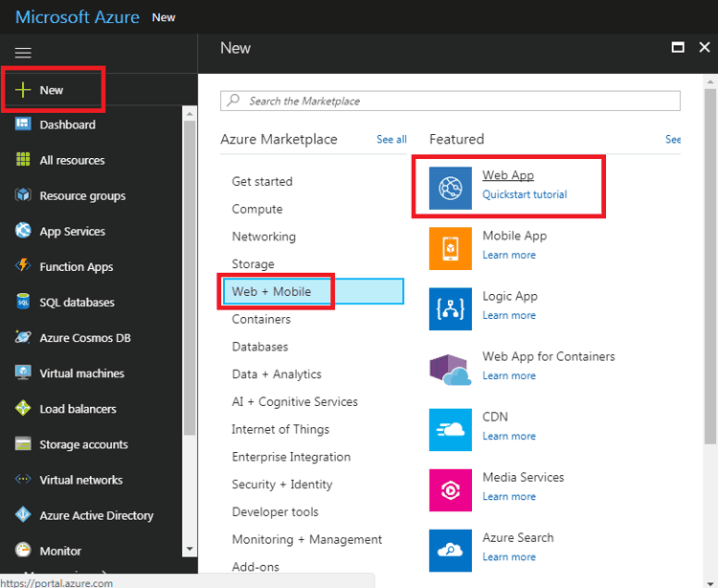Click the pink Media Services icon
This screenshot has width=718, height=588.
450,490
